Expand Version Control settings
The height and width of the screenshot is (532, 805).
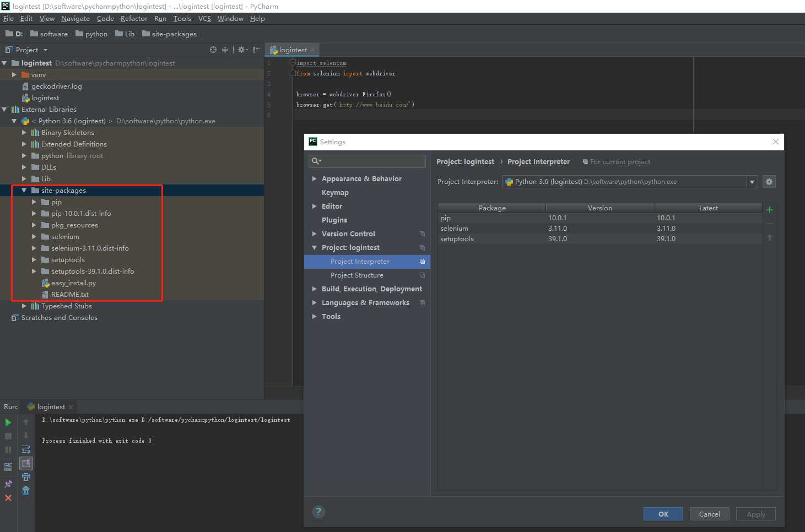pos(314,234)
